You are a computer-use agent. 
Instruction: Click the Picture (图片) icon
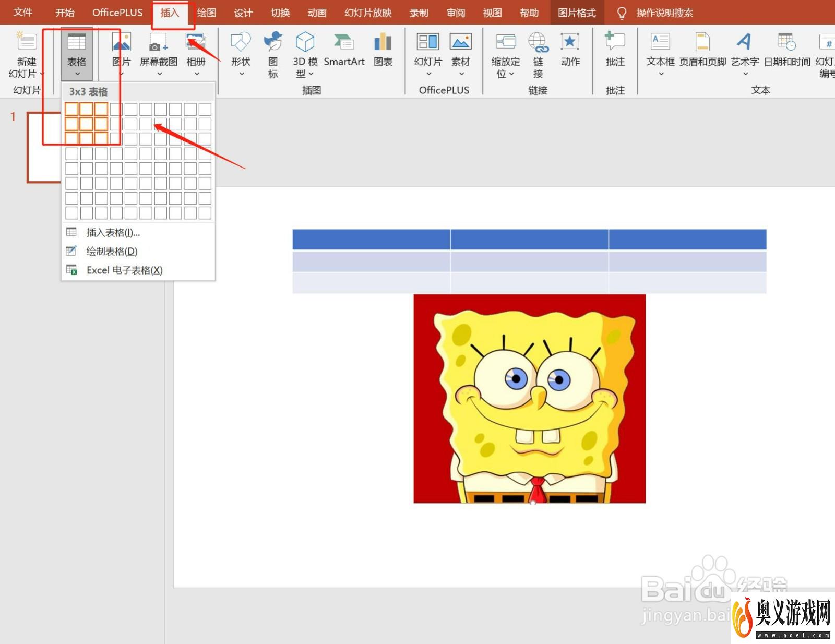122,41
